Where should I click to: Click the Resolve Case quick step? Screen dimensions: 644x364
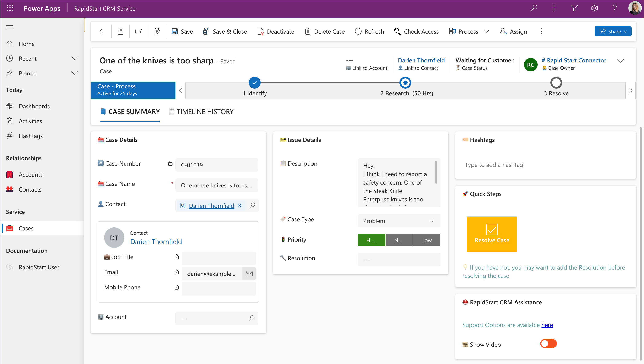click(492, 234)
